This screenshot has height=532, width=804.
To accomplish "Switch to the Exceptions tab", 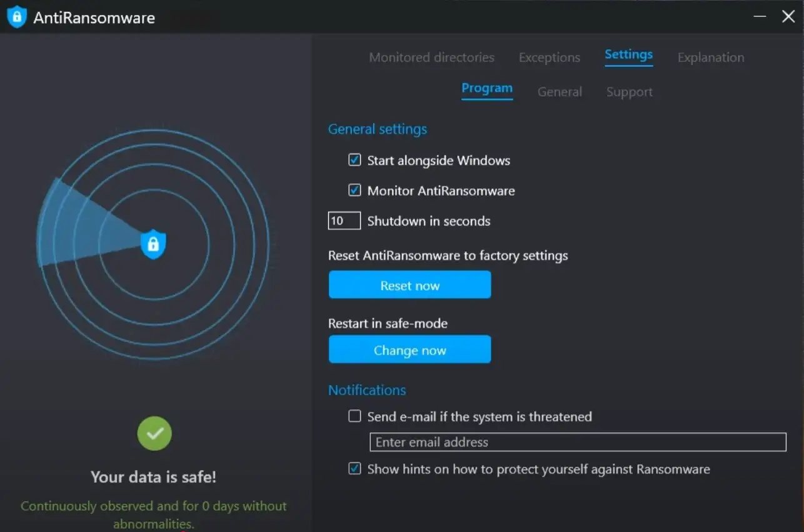I will 549,58.
